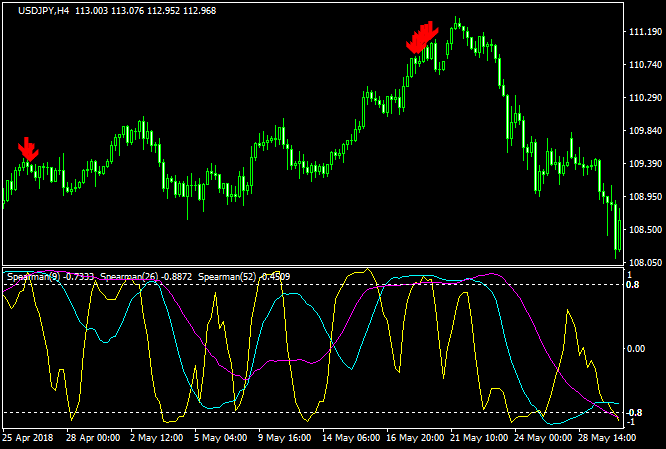The height and width of the screenshot is (449, 666).
Task: Click the 25 Apr 2018 date label
Action: coord(28,438)
